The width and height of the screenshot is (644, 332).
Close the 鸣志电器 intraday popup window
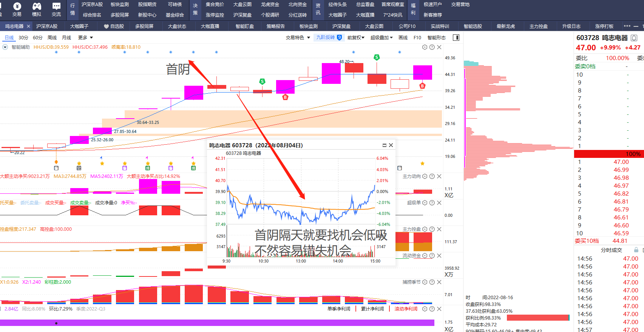[391, 145]
